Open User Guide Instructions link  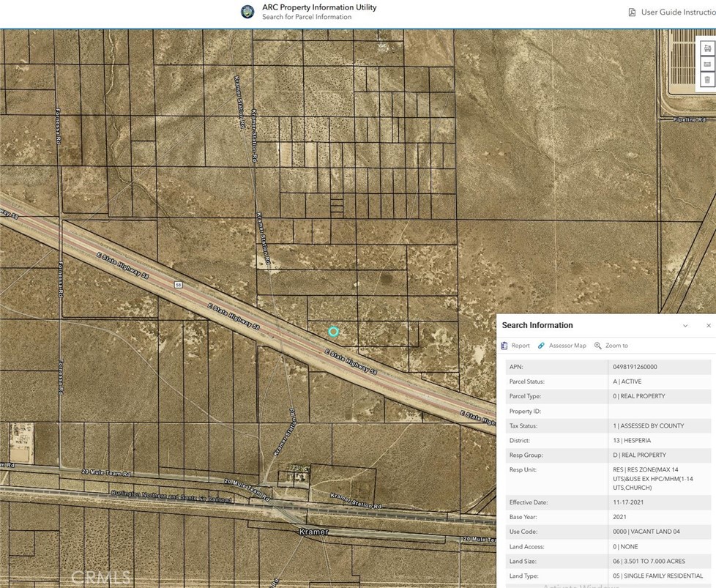point(677,12)
